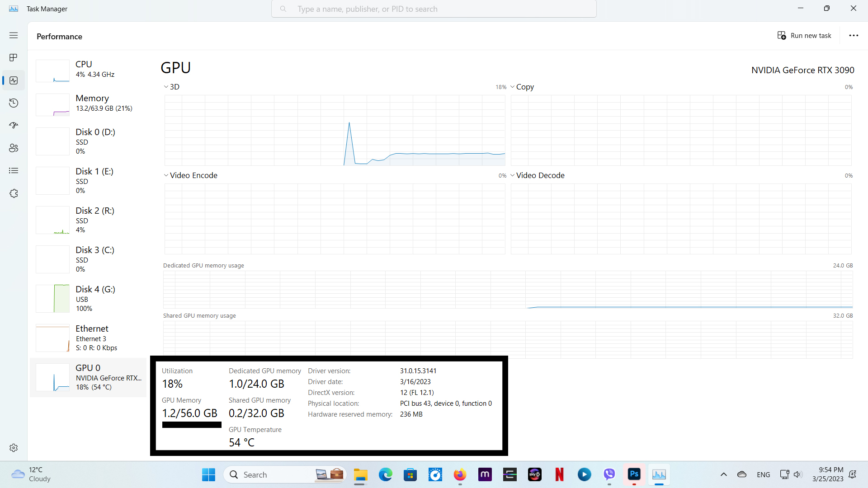
Task: Collapse the Video Encode section
Action: pyautogui.click(x=166, y=175)
